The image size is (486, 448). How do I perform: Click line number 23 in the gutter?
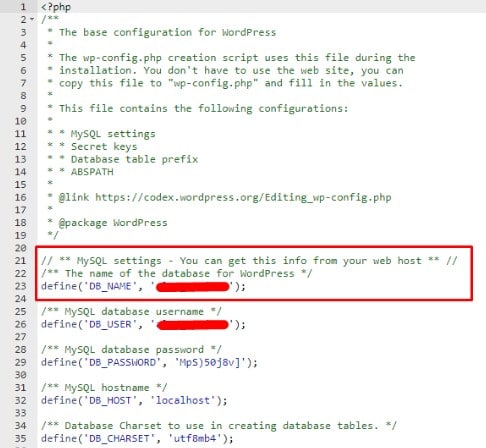(x=20, y=286)
